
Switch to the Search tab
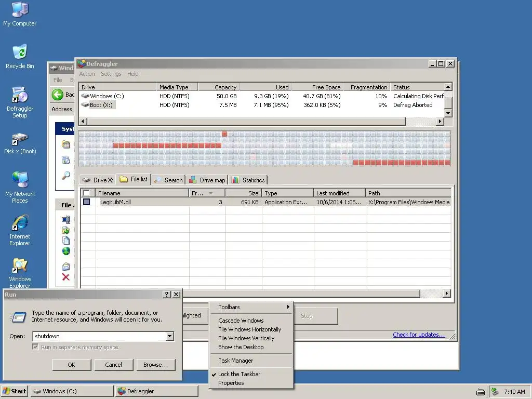point(169,180)
